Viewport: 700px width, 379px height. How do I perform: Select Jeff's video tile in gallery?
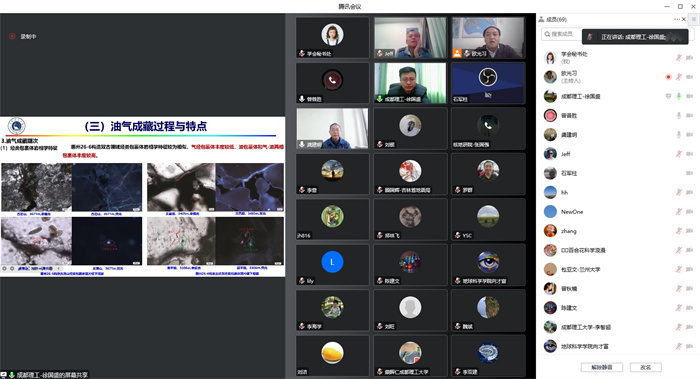(x=410, y=37)
